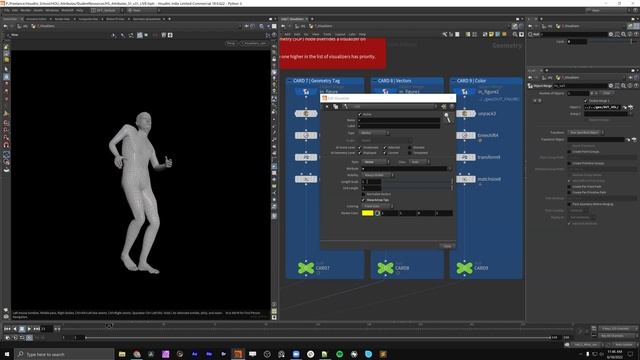Viewport: 640px width, 360px height.
Task: Open the Layout menu in network editor
Action: click(x=340, y=35)
